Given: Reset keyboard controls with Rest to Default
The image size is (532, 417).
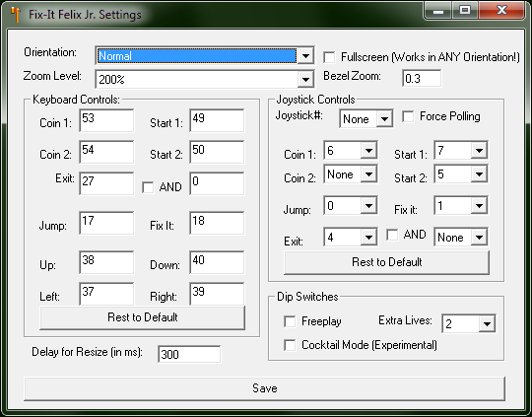Looking at the screenshot, I should [143, 317].
